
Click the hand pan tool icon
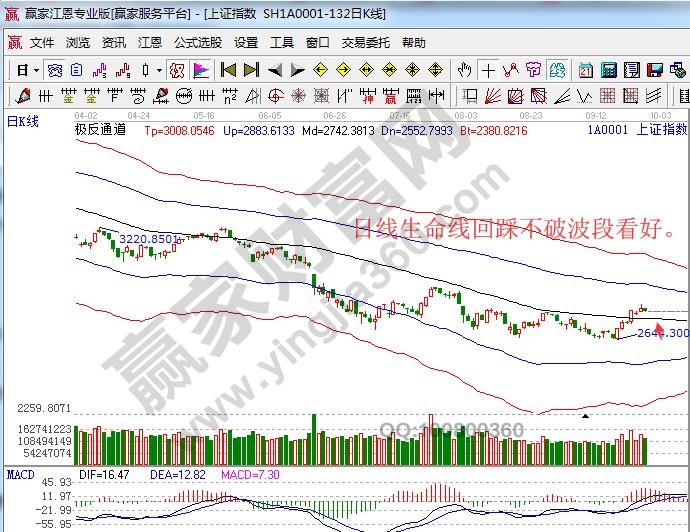[x=464, y=70]
